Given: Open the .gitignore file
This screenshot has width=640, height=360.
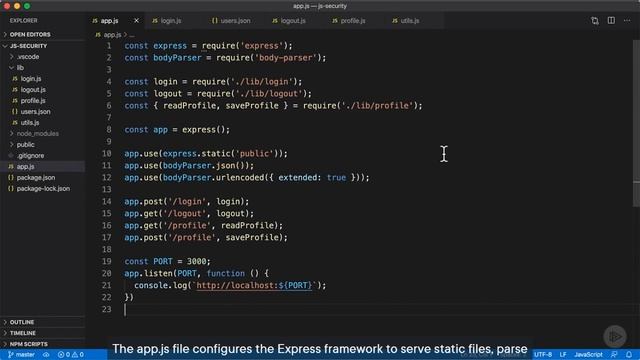Looking at the screenshot, I should pyautogui.click(x=30, y=156).
